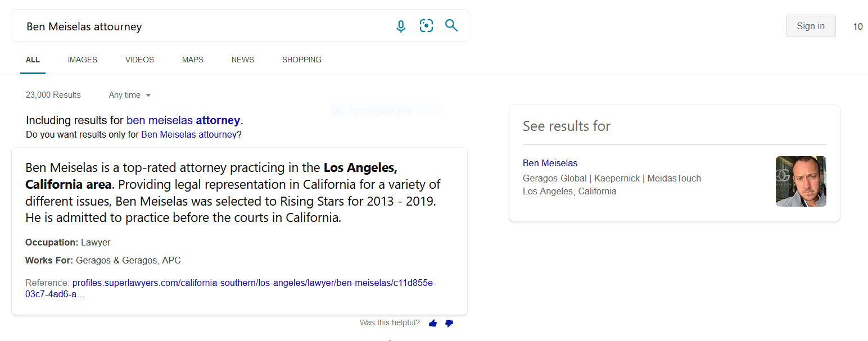Click 'Geragos Global | Kaepernick | MeidasTouch' text

[x=612, y=178]
